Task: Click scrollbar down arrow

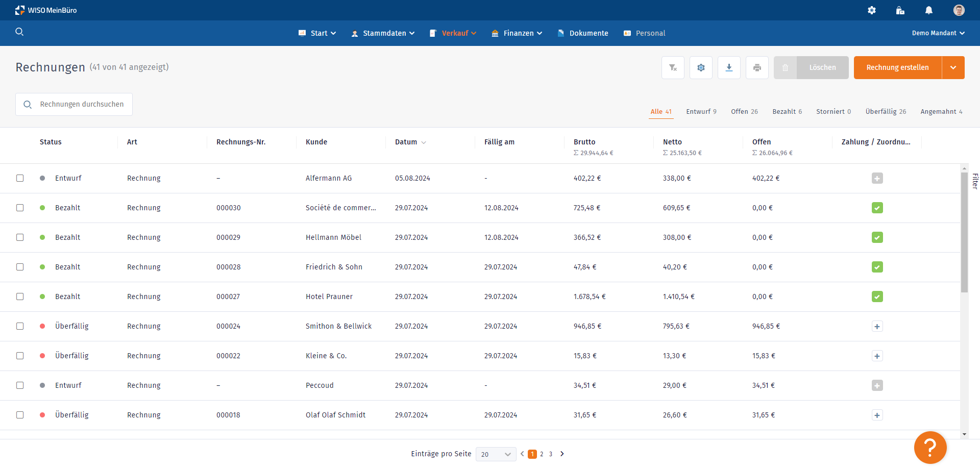Action: pyautogui.click(x=964, y=434)
